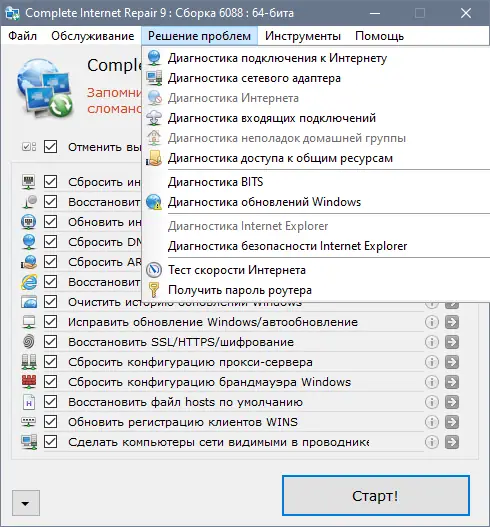Viewport: 490px width, 527px height.
Task: Click the network adapter diagnostics icon
Action: point(154,78)
